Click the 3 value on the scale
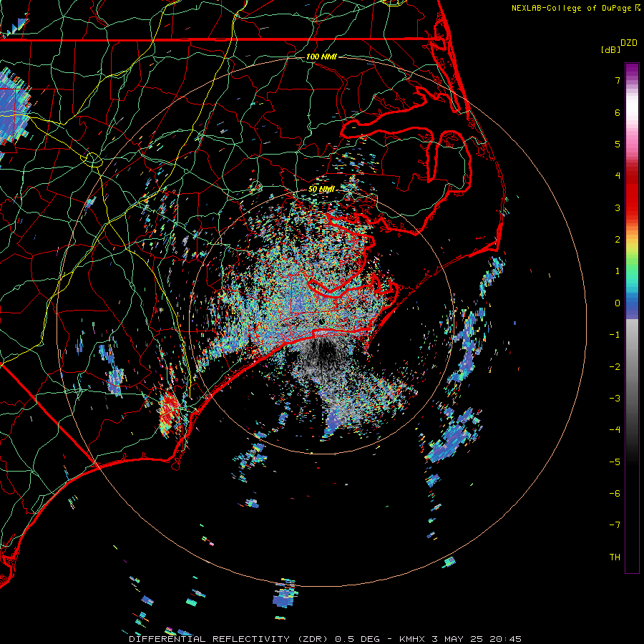The height and width of the screenshot is (644, 644). pyautogui.click(x=618, y=208)
